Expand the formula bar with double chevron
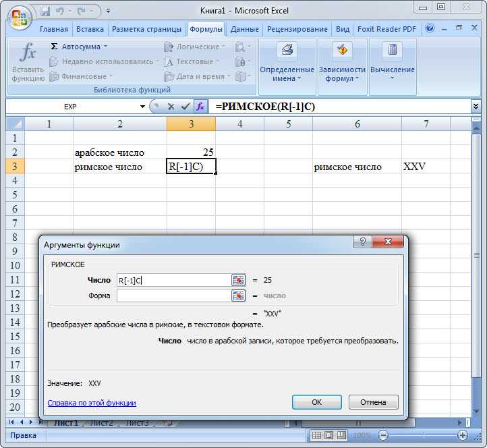This screenshot has width=487, height=448. pos(476,107)
